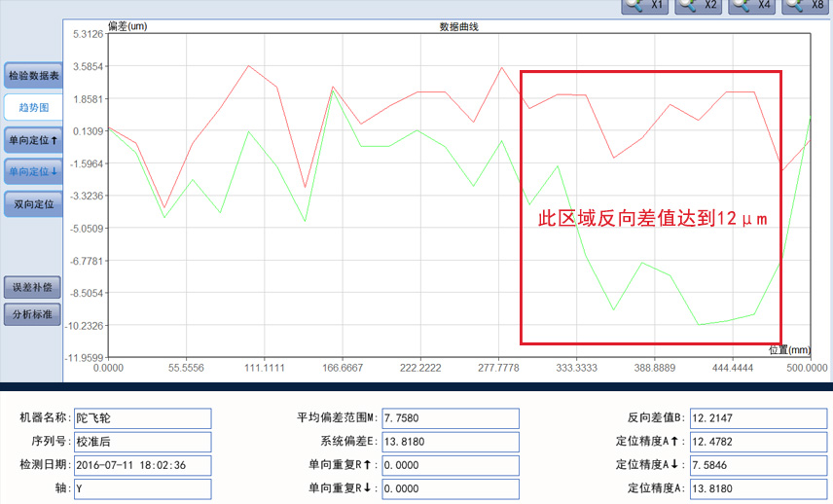Enable 双向定位 bidirectional positioning
Screen dimensions: 833x504
[x=34, y=204]
